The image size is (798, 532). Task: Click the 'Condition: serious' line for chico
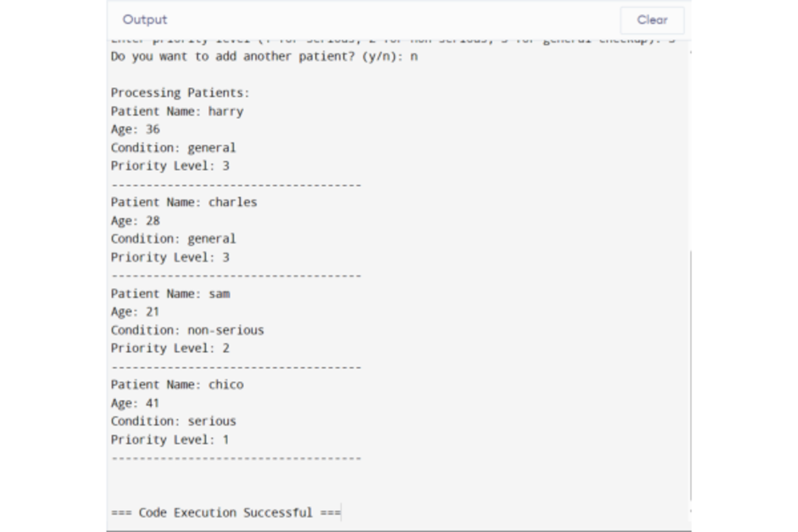pos(173,420)
